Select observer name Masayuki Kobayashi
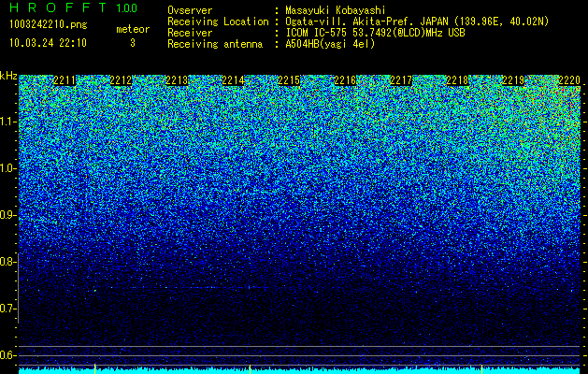 click(335, 10)
